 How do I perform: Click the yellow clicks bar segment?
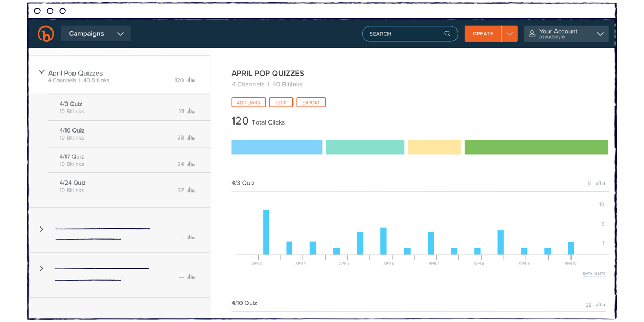(435, 147)
